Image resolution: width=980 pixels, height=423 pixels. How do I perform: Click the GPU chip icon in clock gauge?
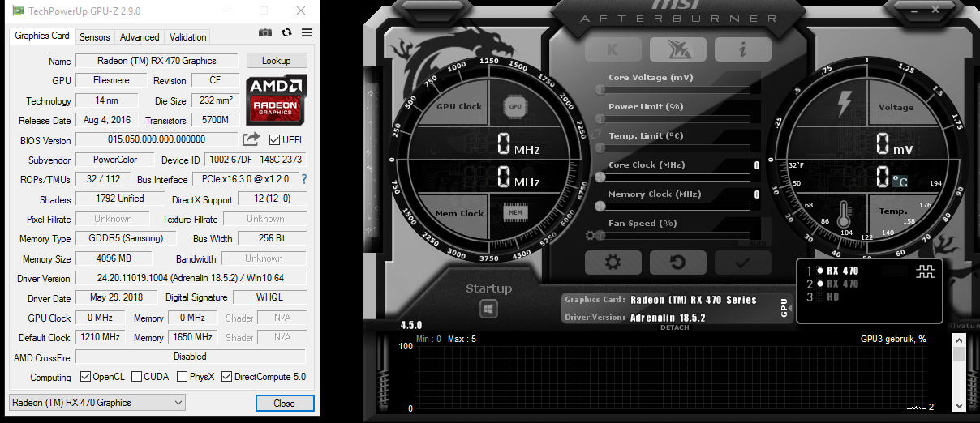pos(514,106)
